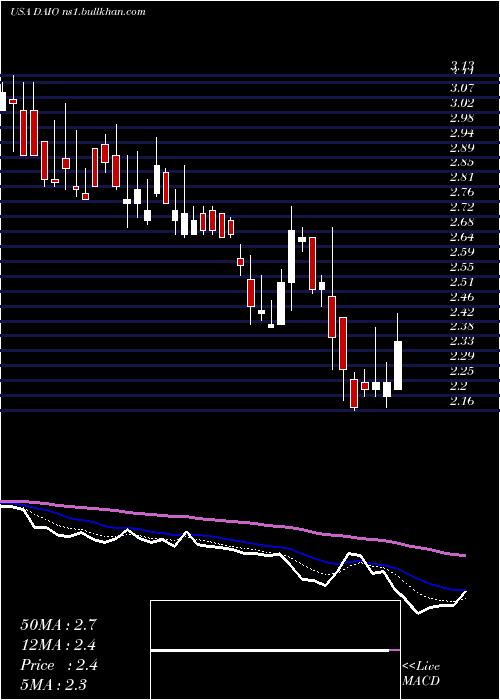Select the 2.33 price axis label
Viewport: 500px width, 700px height.
coord(462,341)
